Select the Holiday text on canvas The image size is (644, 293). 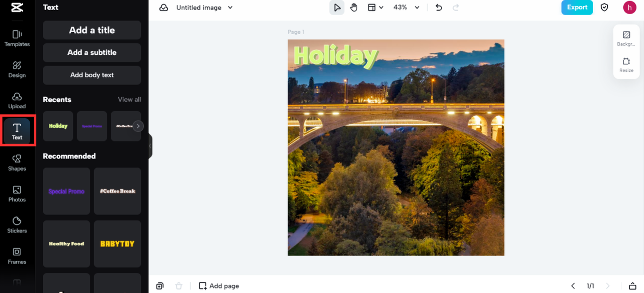(x=335, y=56)
